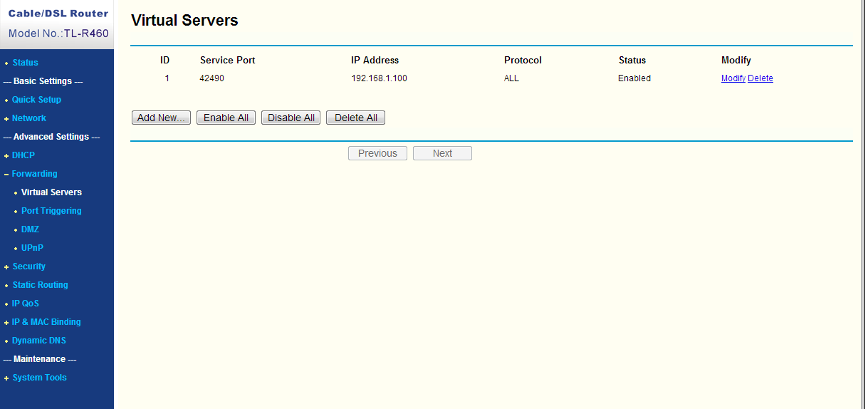Click the Service Port column header
868x409 pixels.
(228, 60)
